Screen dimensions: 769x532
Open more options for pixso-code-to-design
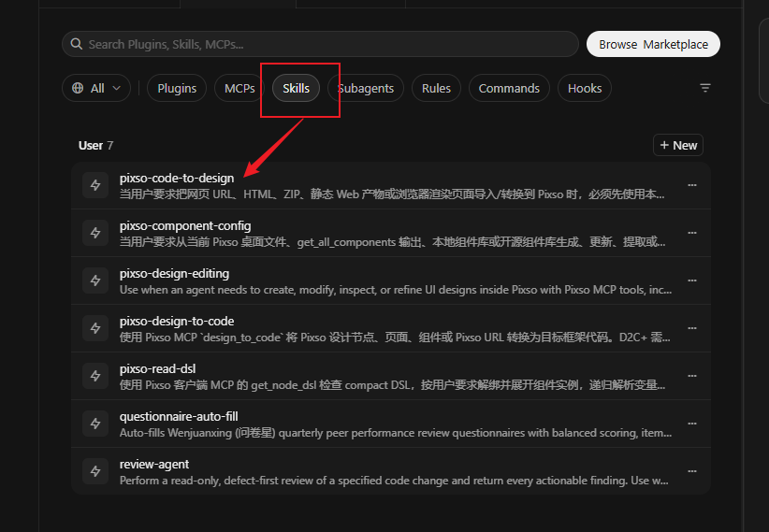692,185
